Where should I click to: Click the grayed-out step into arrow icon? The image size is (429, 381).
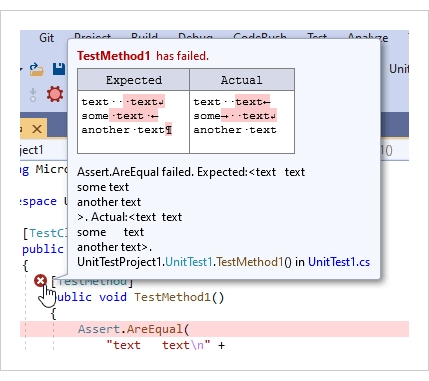[x=33, y=95]
